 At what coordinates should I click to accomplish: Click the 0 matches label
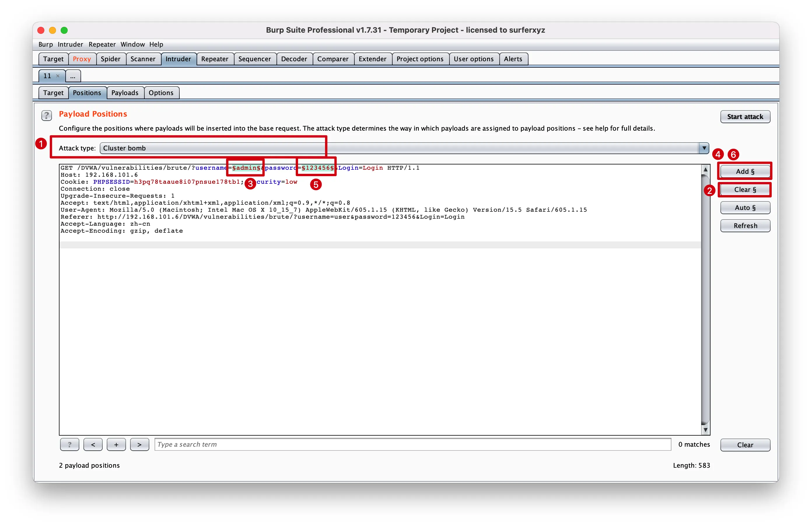pyautogui.click(x=694, y=444)
